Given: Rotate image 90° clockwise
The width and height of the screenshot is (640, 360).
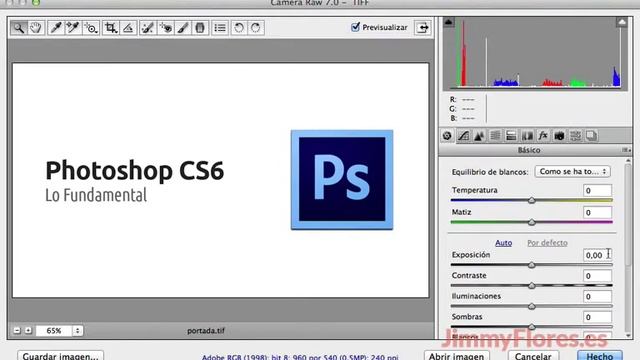Looking at the screenshot, I should click(x=256, y=28).
